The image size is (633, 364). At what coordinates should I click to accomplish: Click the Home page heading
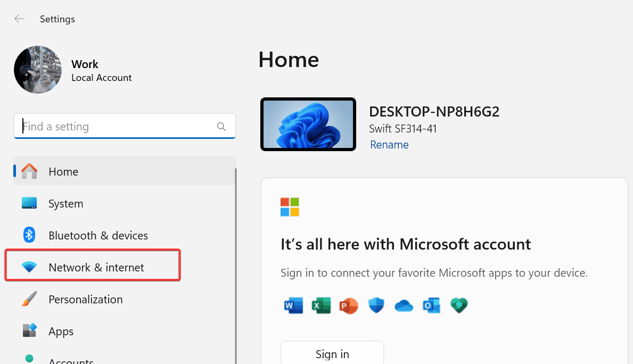tap(289, 60)
